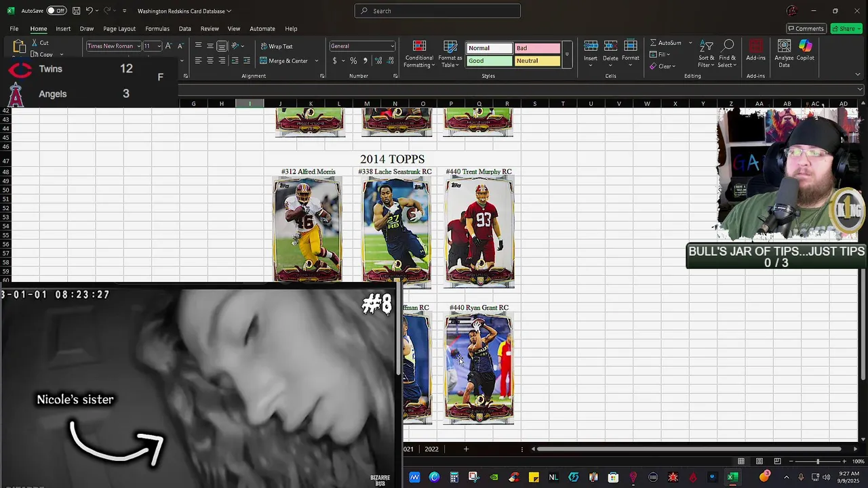Decrease decimal places
The width and height of the screenshot is (868, 488).
[391, 60]
